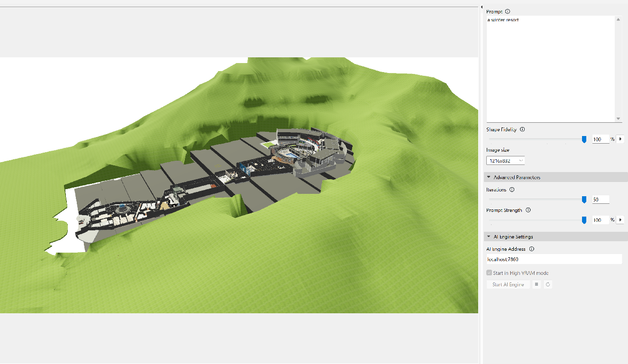Click the info icon next to Prompt
The width and height of the screenshot is (628, 364).
[x=508, y=11]
